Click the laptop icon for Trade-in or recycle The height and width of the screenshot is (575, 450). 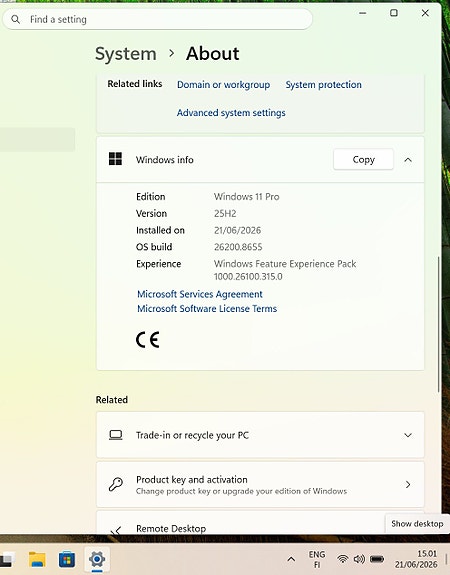tap(116, 435)
